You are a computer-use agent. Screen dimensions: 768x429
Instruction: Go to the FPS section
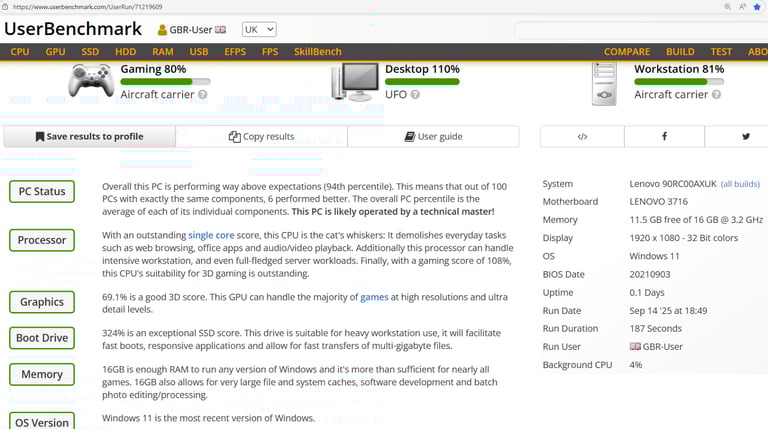pyautogui.click(x=270, y=52)
